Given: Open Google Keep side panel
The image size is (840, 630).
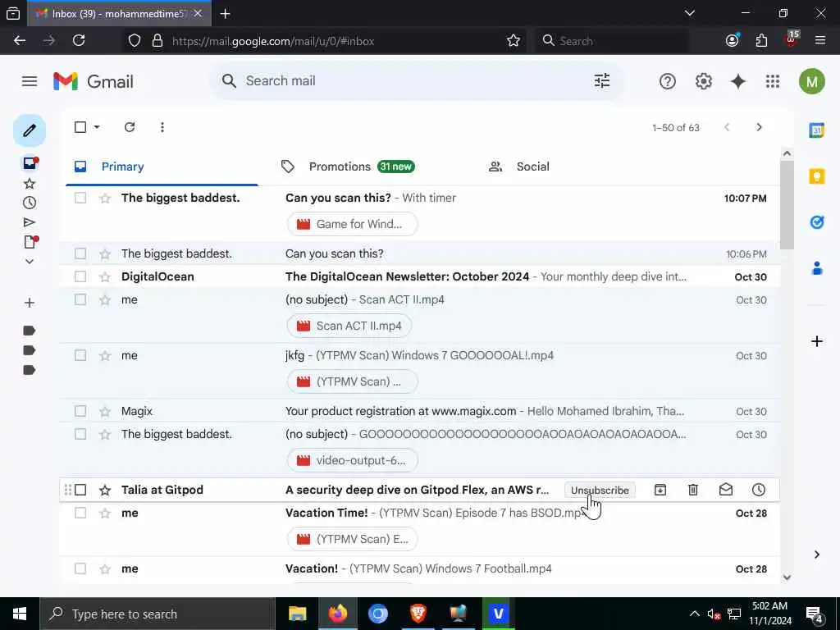Looking at the screenshot, I should (x=817, y=176).
